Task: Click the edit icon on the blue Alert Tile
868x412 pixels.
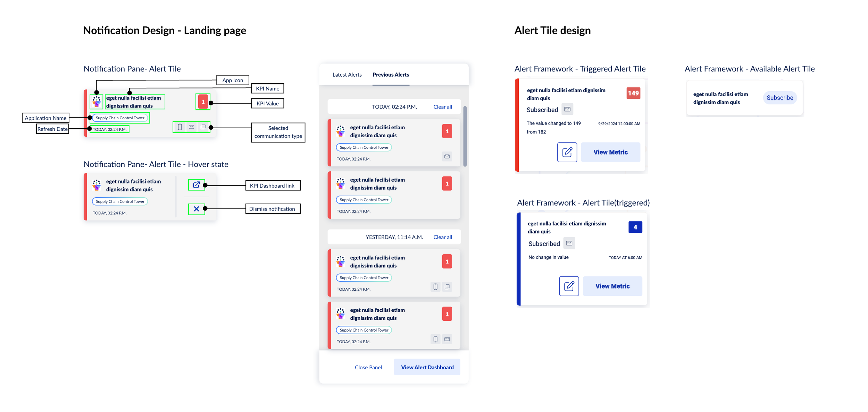Action: pyautogui.click(x=569, y=286)
